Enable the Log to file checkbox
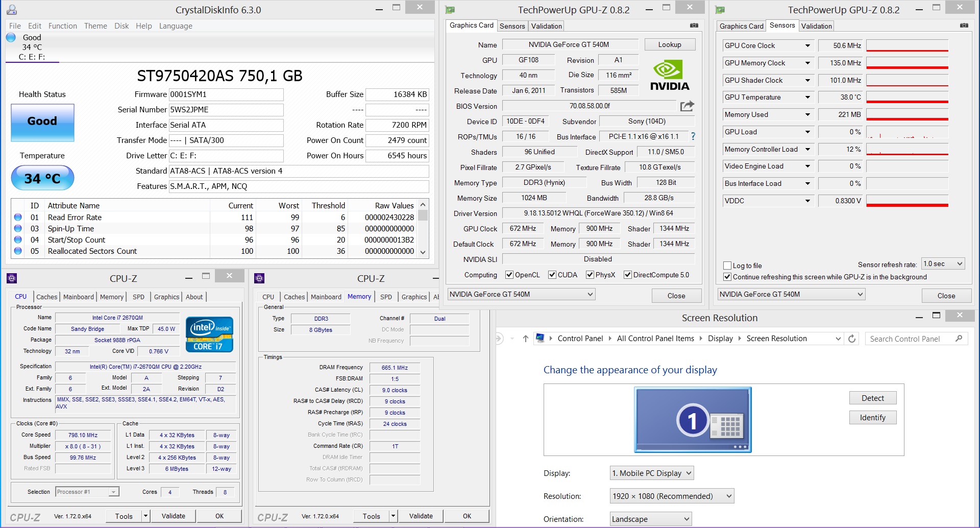The image size is (980, 528). (727, 266)
